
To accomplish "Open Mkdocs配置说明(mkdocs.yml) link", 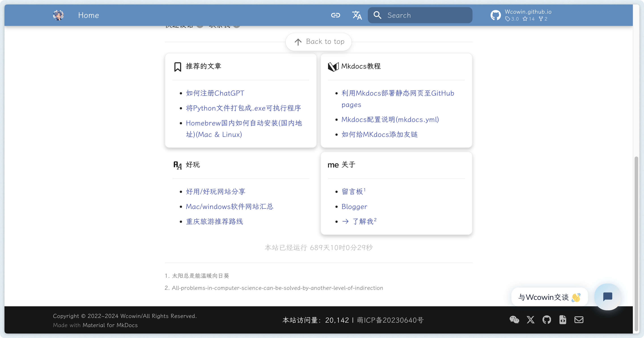I will click(x=390, y=120).
